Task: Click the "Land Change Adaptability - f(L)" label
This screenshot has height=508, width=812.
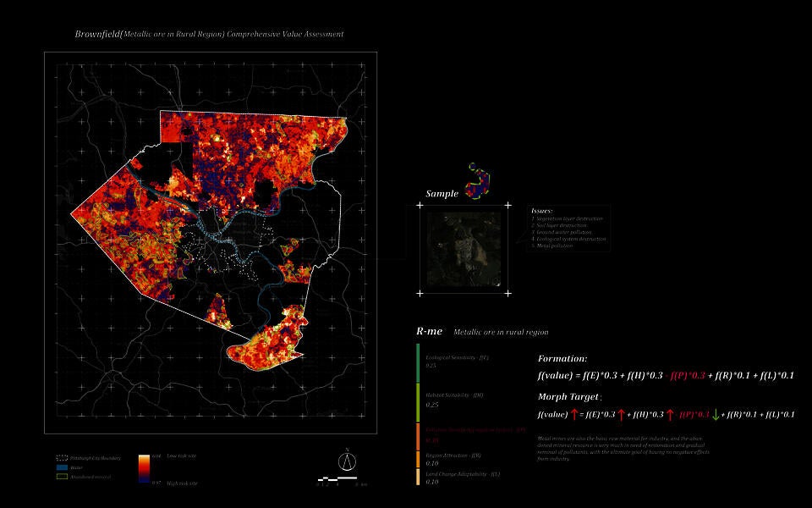Action: (x=463, y=474)
